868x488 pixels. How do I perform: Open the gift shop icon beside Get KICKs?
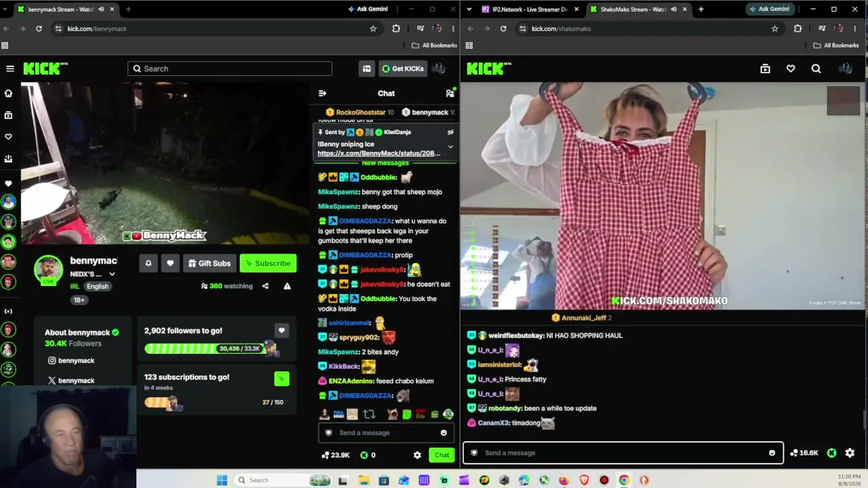[x=367, y=68]
